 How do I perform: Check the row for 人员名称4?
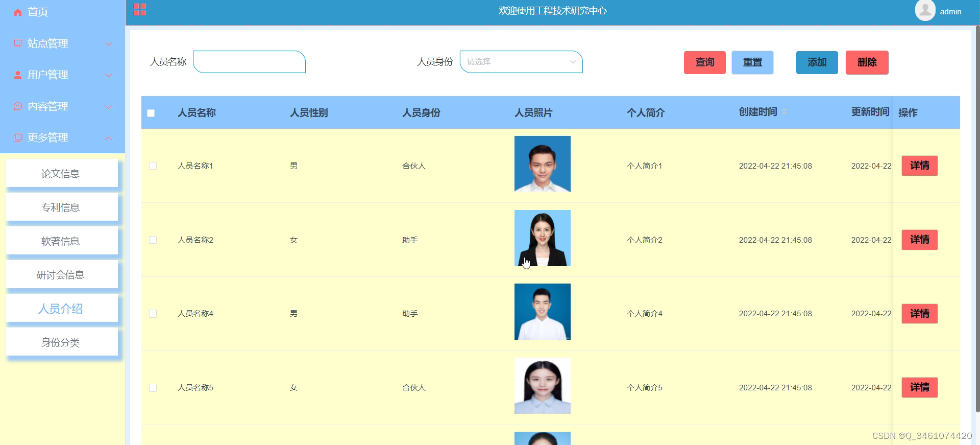[153, 314]
